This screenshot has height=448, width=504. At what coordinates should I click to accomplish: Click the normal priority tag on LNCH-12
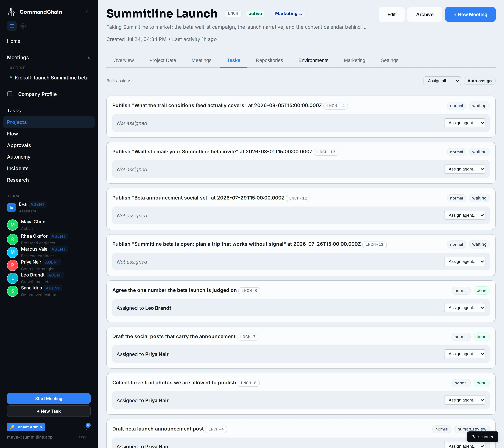tap(456, 198)
